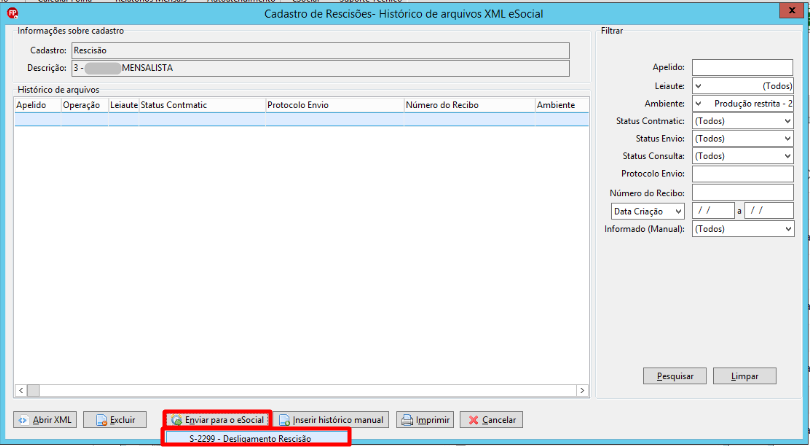Click the Número do Recibo column header

(470, 105)
